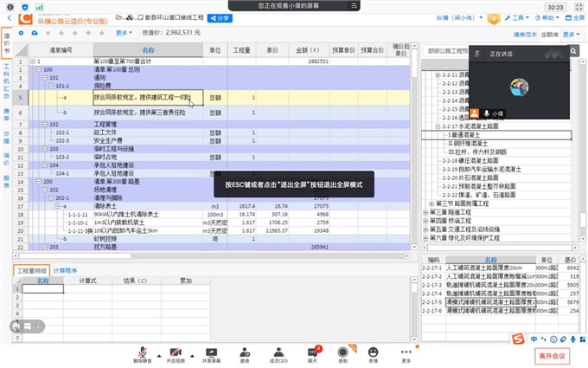Image resolution: width=588 pixels, height=368 pixels.
Task: Start recording with the 录制 icon
Action: click(342, 352)
